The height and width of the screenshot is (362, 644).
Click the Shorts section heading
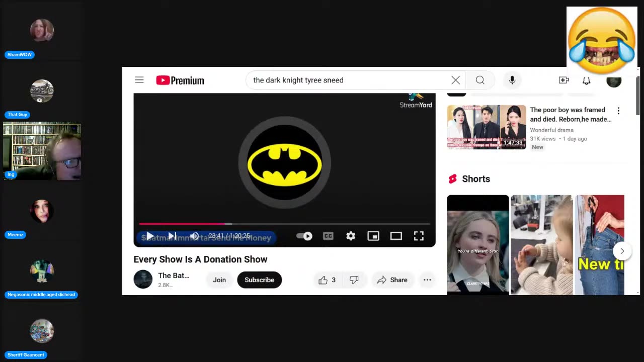point(476,179)
